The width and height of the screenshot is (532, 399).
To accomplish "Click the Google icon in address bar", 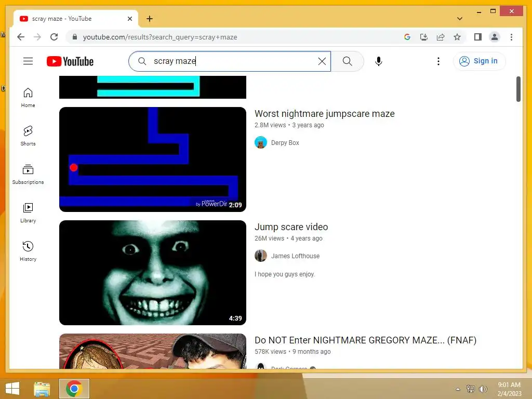I will [407, 37].
